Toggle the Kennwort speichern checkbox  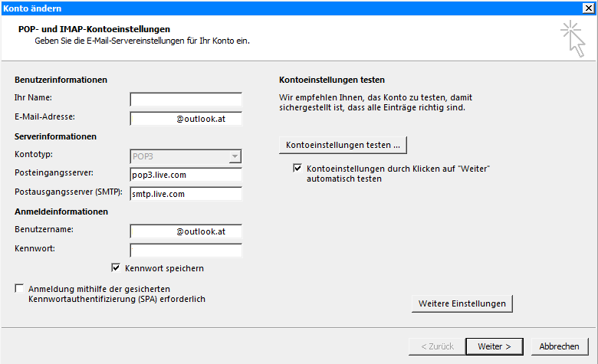[x=116, y=267]
